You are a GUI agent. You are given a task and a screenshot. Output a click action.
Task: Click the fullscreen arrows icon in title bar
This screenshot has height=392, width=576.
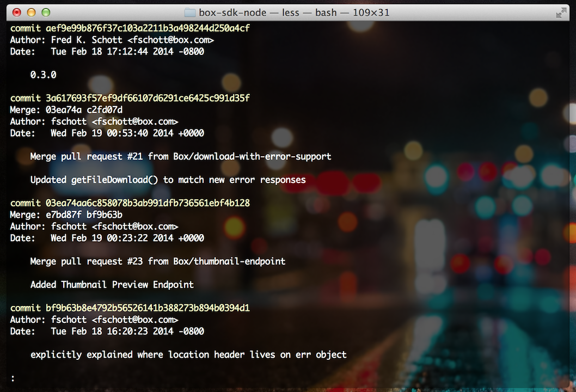[x=561, y=13]
